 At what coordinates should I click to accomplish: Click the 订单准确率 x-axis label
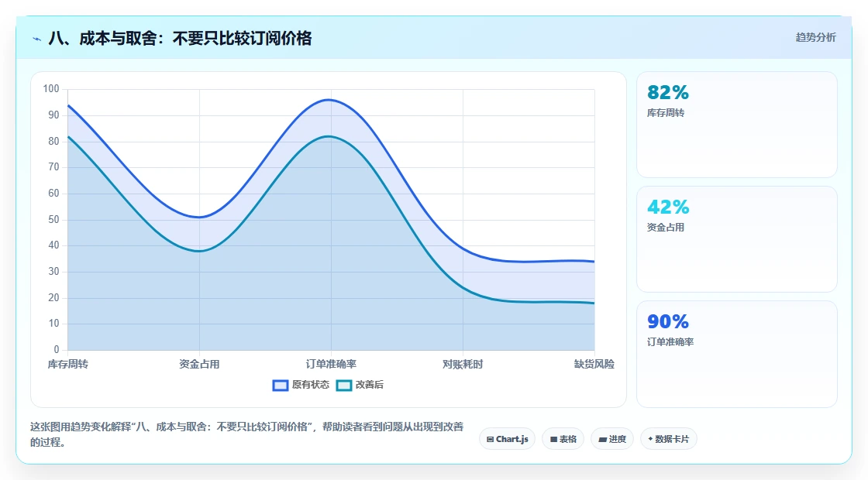click(x=331, y=365)
